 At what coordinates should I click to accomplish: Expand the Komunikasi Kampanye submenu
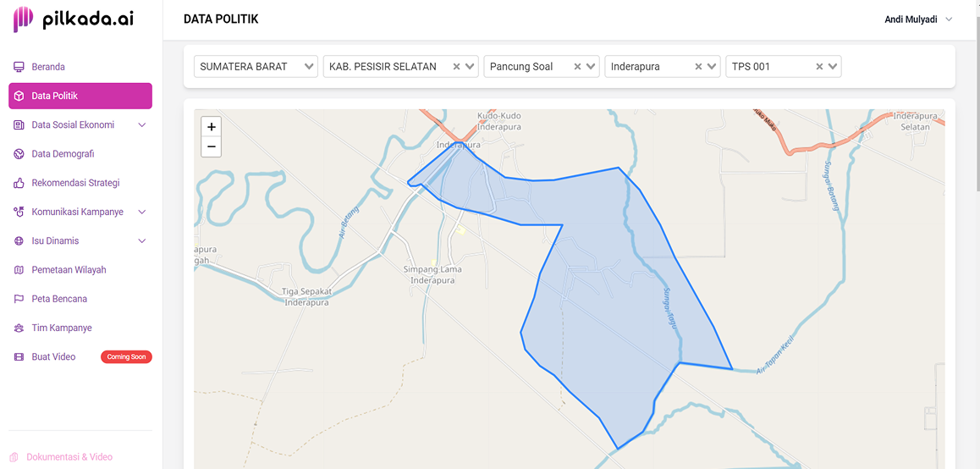pos(141,212)
